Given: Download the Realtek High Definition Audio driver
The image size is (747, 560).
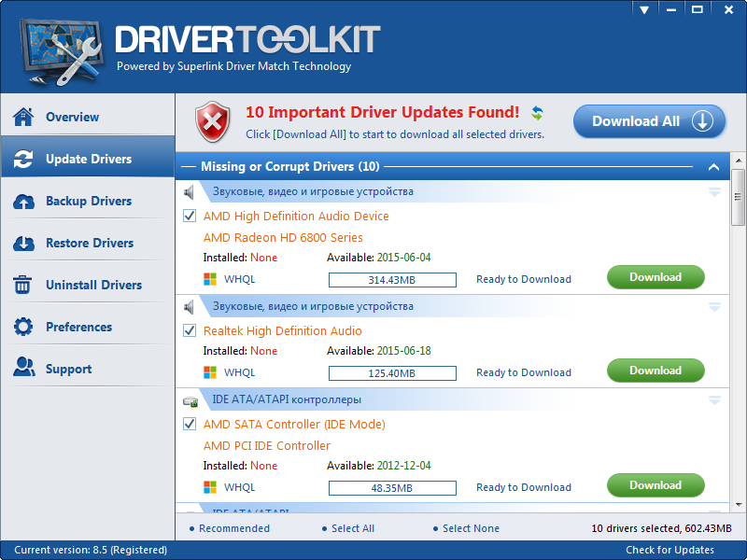Looking at the screenshot, I should click(x=655, y=371).
